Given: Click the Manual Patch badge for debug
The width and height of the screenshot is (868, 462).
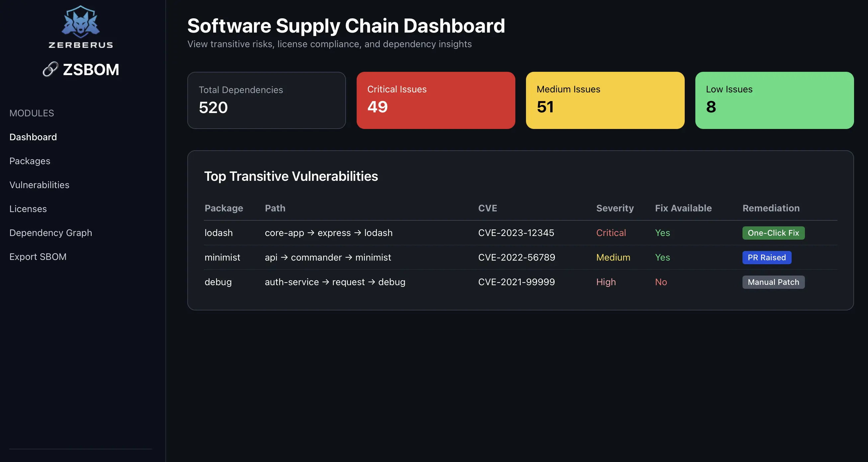Looking at the screenshot, I should (x=773, y=282).
